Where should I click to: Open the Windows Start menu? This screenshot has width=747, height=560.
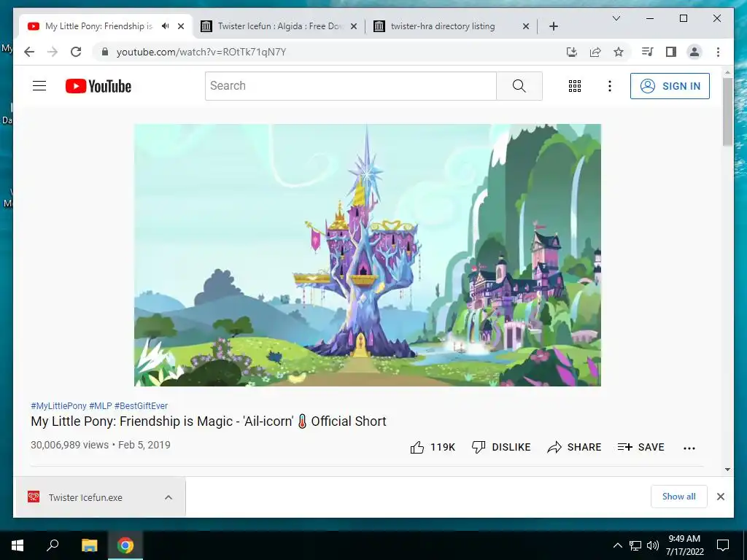click(x=18, y=545)
